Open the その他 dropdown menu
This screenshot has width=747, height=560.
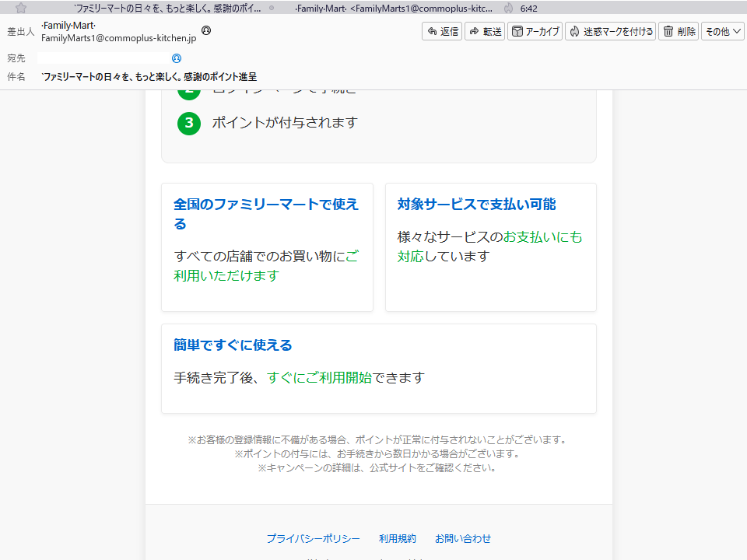722,31
